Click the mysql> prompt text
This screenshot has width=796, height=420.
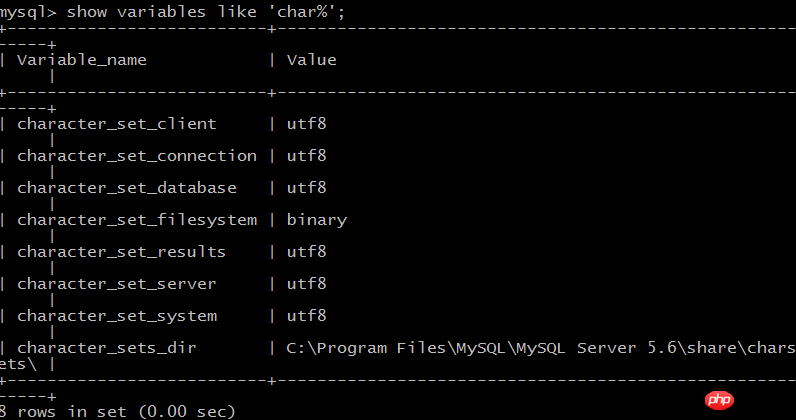(x=29, y=11)
